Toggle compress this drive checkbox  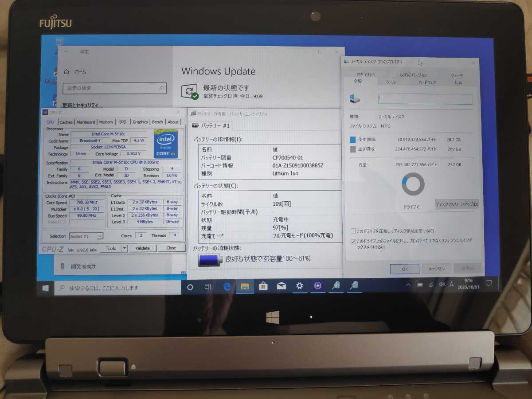tap(353, 231)
